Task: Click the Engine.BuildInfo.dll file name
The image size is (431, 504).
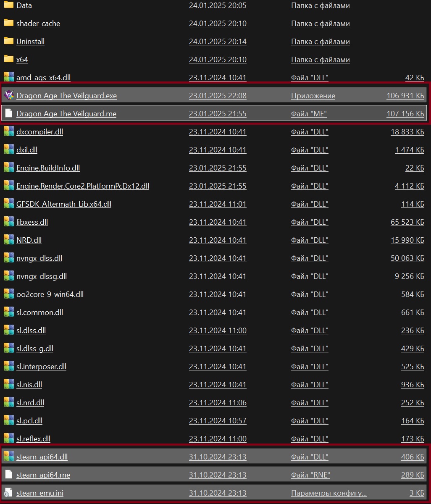Action: [48, 168]
